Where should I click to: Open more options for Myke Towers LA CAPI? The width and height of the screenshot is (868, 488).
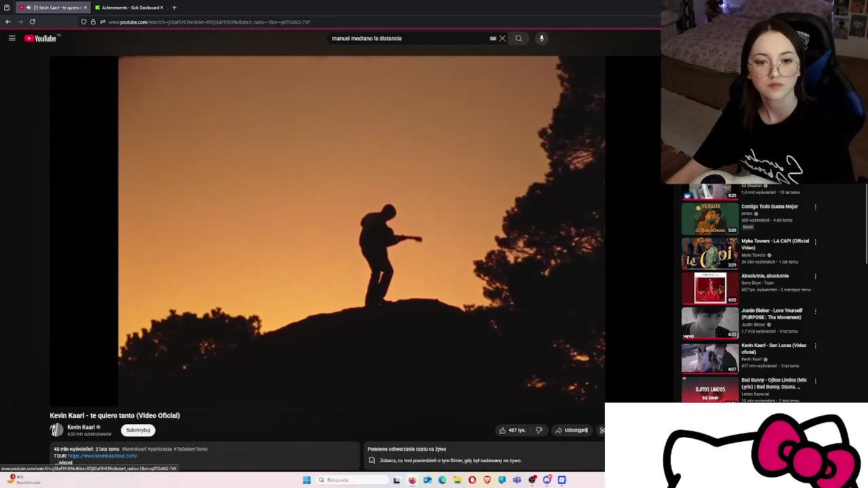tap(815, 241)
